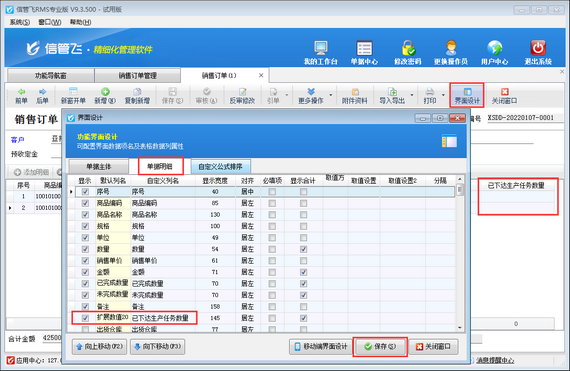Open 用户中心 globe icon

[x=494, y=53]
